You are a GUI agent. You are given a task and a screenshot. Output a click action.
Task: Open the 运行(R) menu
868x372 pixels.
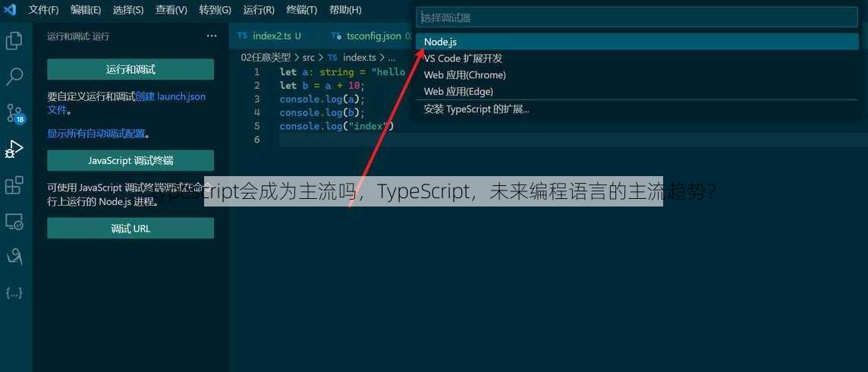pyautogui.click(x=259, y=10)
